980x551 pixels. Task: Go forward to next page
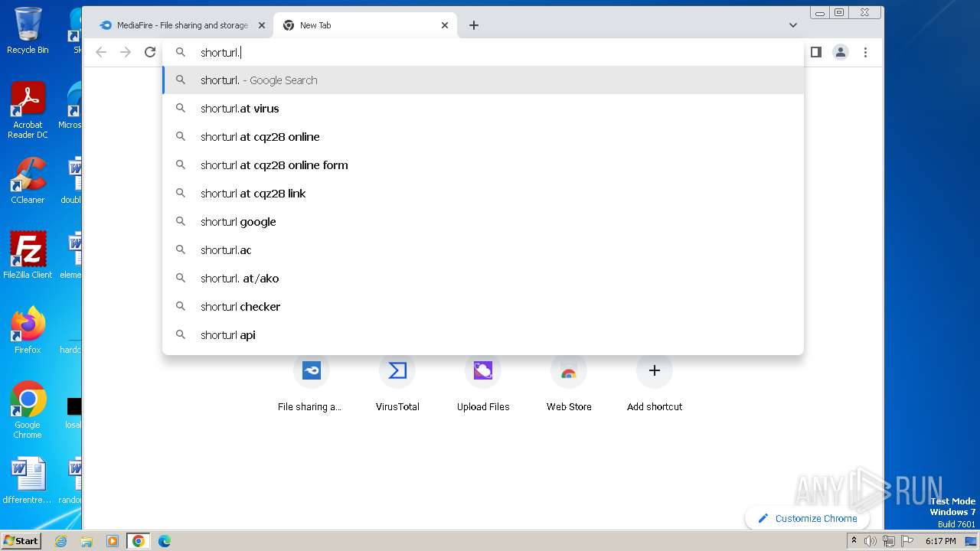click(x=126, y=52)
